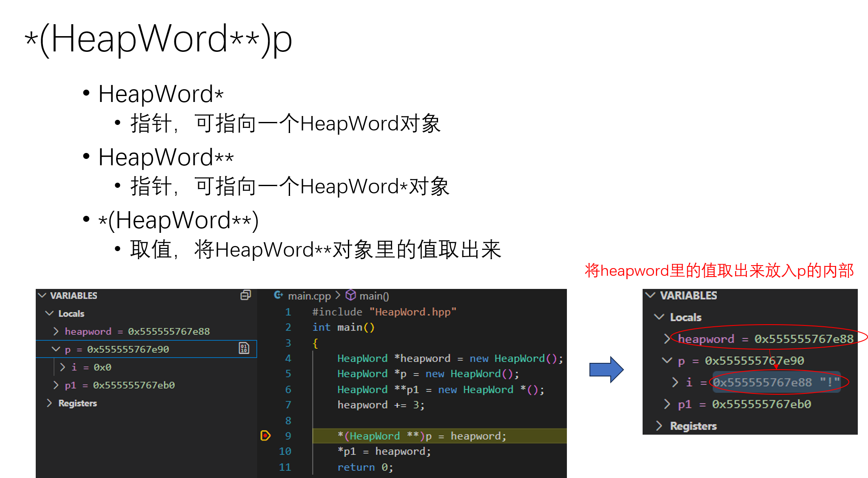Click the main() symbol cube icon in the breadcrumb
Image resolution: width=868 pixels, height=478 pixels.
pos(350,295)
